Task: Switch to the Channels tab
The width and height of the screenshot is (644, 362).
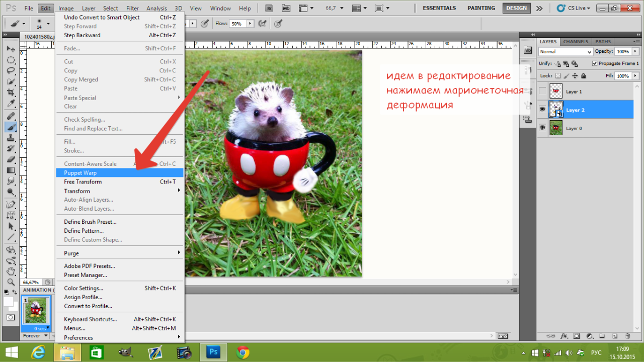Action: tap(576, 42)
